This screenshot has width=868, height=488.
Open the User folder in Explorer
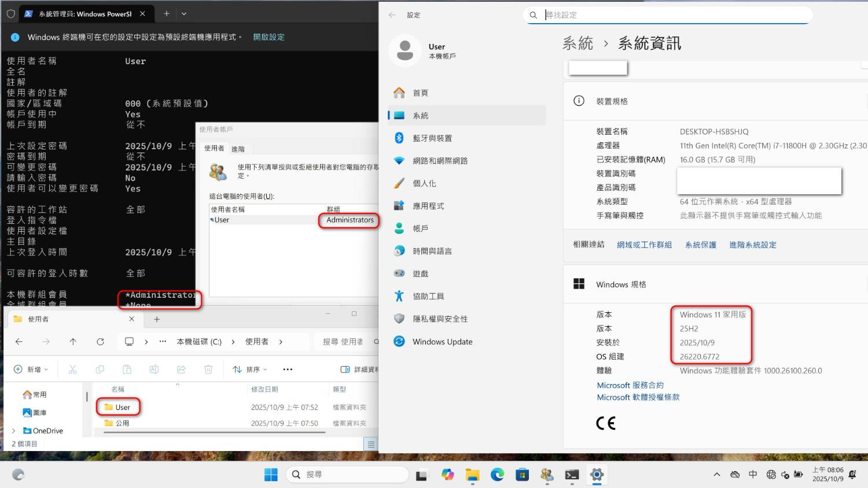point(123,407)
